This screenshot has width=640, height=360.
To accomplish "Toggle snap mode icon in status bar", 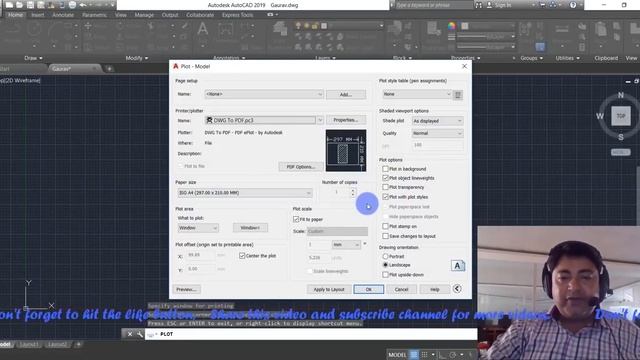I will pos(424,355).
